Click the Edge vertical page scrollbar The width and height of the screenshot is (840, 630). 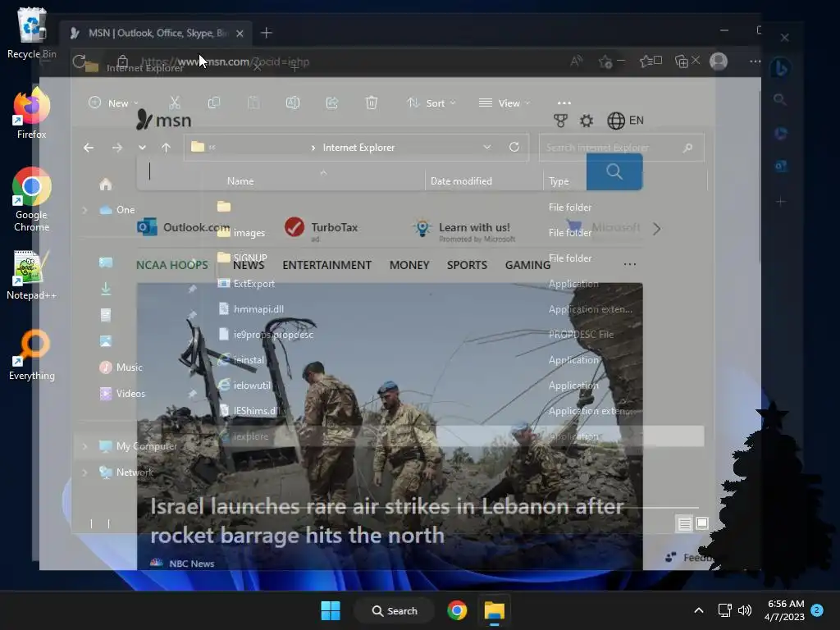tap(760, 177)
